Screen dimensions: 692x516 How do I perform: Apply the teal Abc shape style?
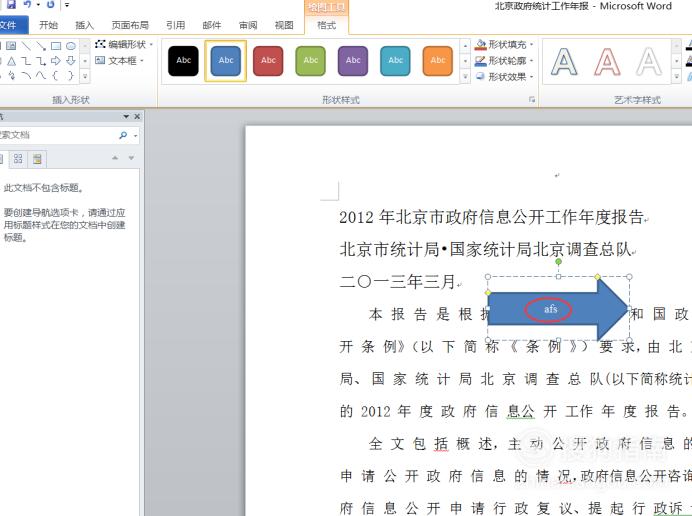pyautogui.click(x=395, y=60)
